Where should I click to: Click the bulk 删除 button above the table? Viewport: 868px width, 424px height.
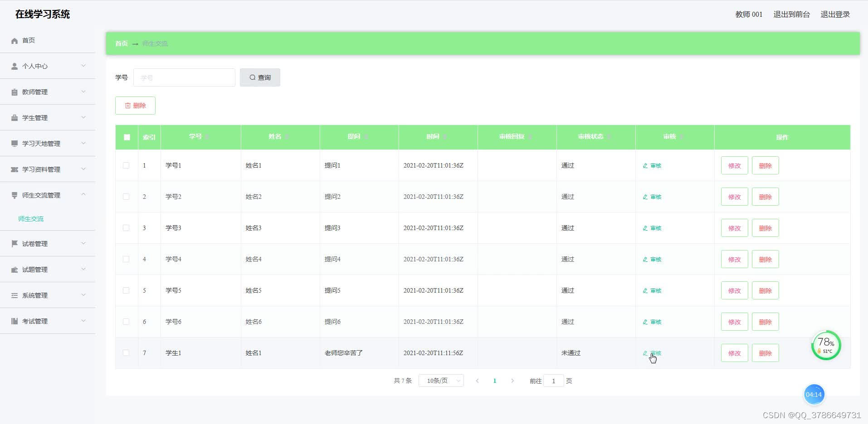pyautogui.click(x=135, y=106)
